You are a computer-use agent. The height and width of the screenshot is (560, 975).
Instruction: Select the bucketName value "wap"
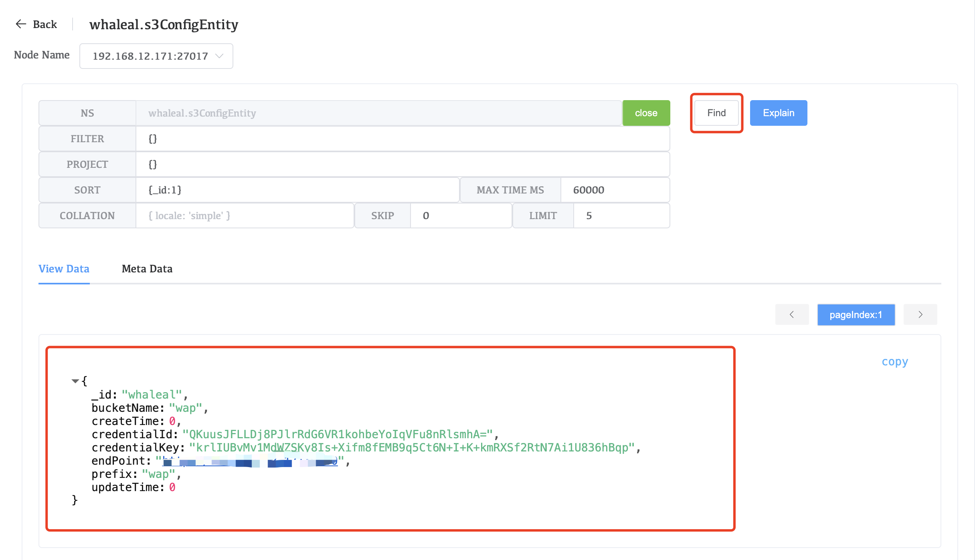pos(186,408)
